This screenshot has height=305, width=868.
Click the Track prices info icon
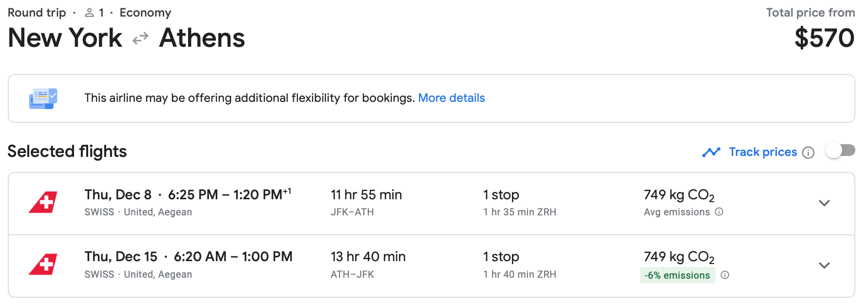tap(808, 153)
